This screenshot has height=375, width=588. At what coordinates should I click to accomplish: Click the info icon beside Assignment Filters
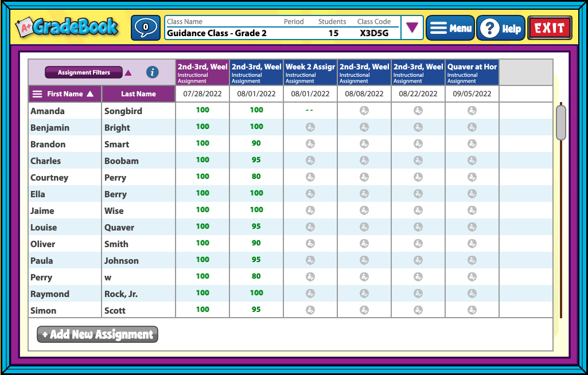tap(152, 72)
